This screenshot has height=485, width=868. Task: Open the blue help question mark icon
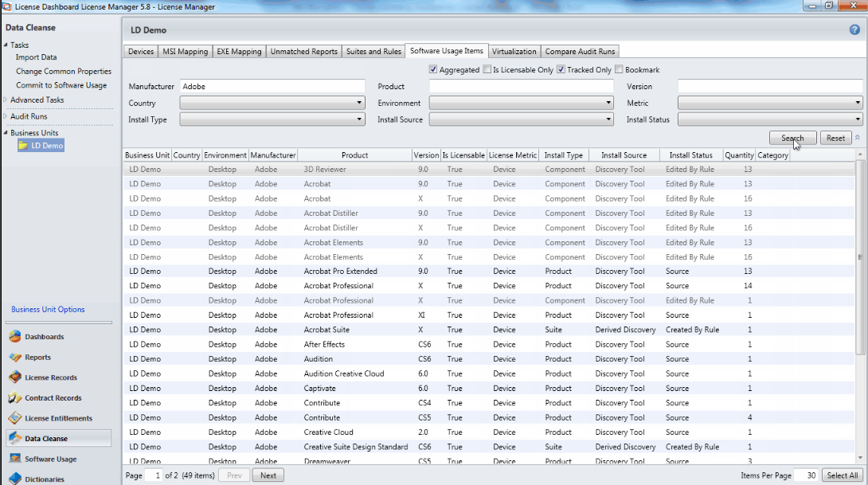[x=854, y=29]
